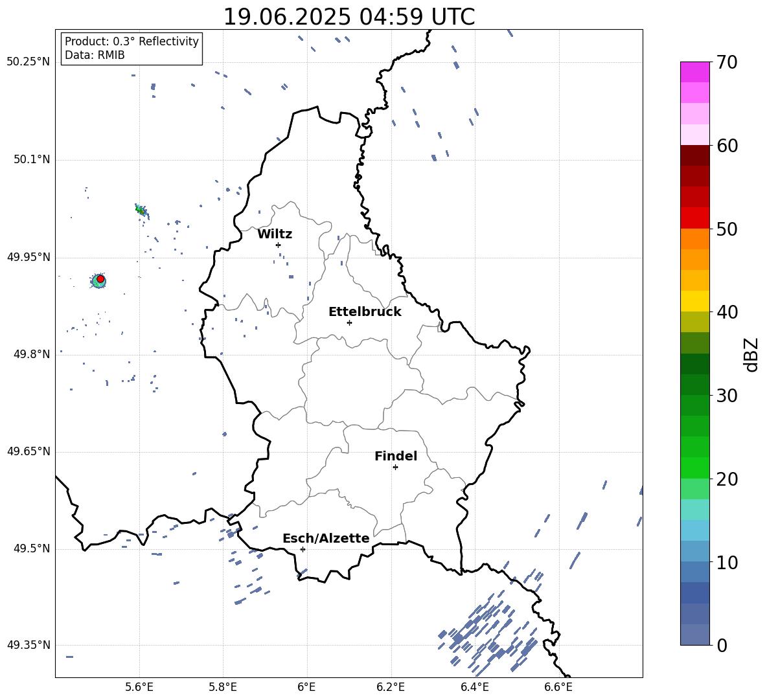Click the 6.6°E longitude tick label

558,688
